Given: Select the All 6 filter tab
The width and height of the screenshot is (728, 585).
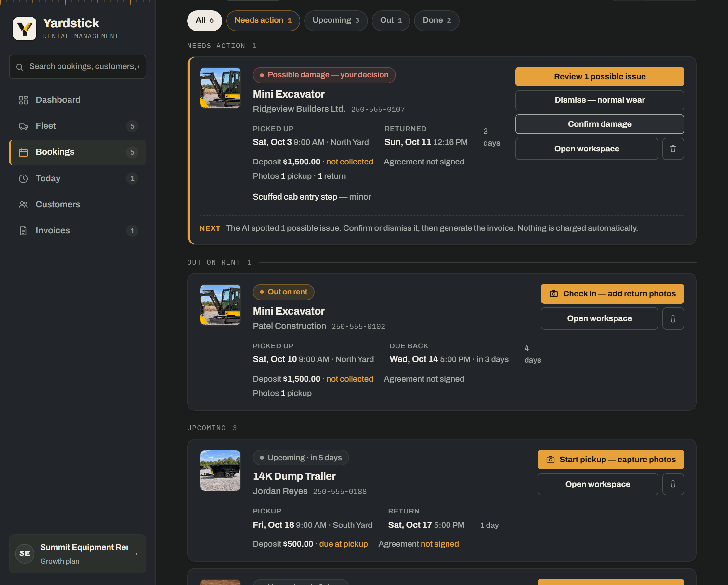Looking at the screenshot, I should click(x=205, y=20).
